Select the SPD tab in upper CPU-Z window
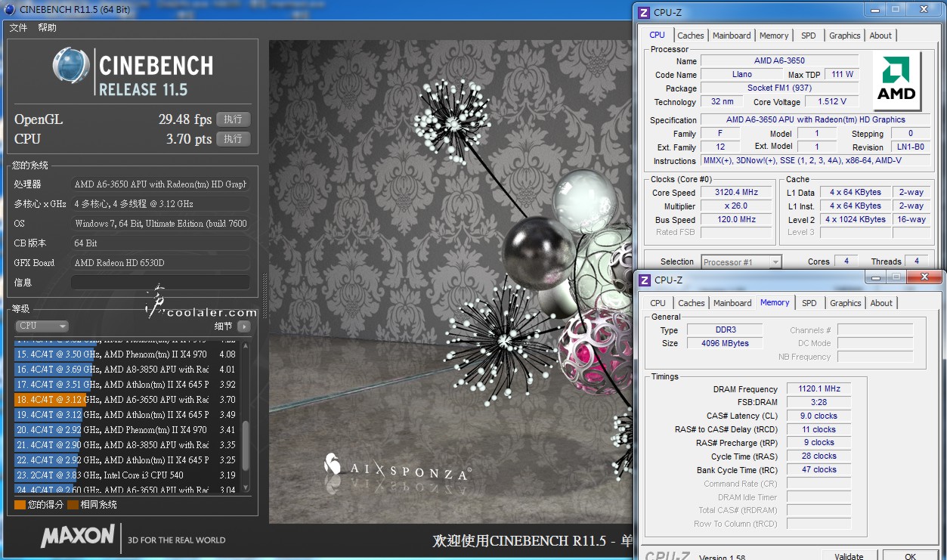947x560 pixels. click(809, 36)
